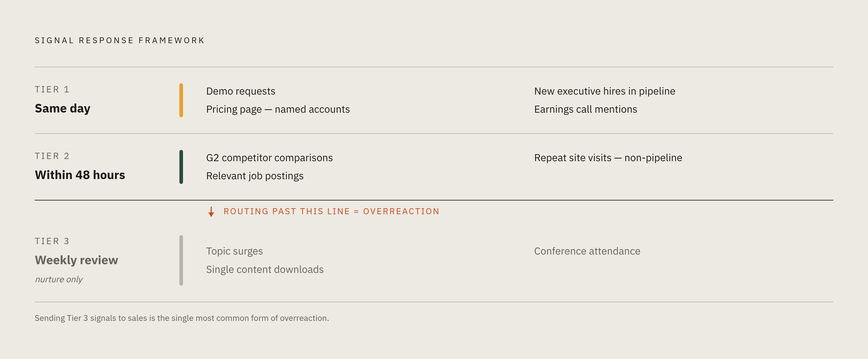Click G2 competitor comparisons item

point(269,158)
